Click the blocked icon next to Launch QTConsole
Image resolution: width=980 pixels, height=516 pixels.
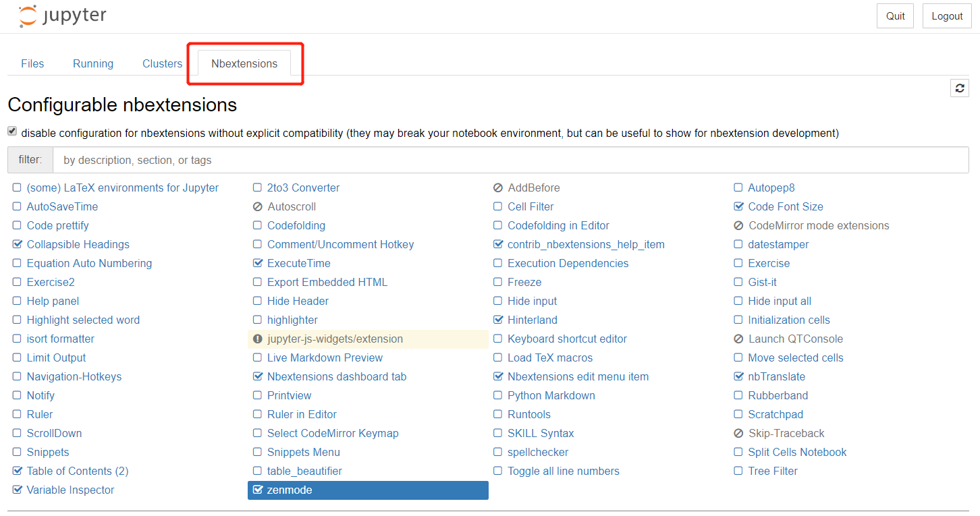coord(738,339)
